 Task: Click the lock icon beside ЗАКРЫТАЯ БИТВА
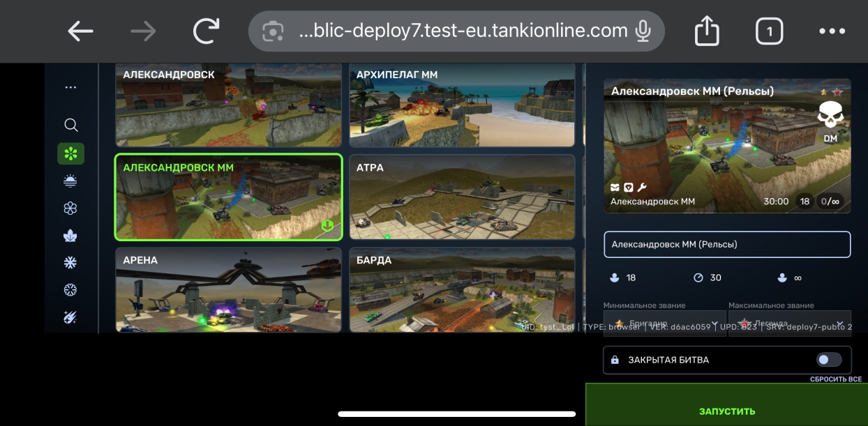(615, 360)
